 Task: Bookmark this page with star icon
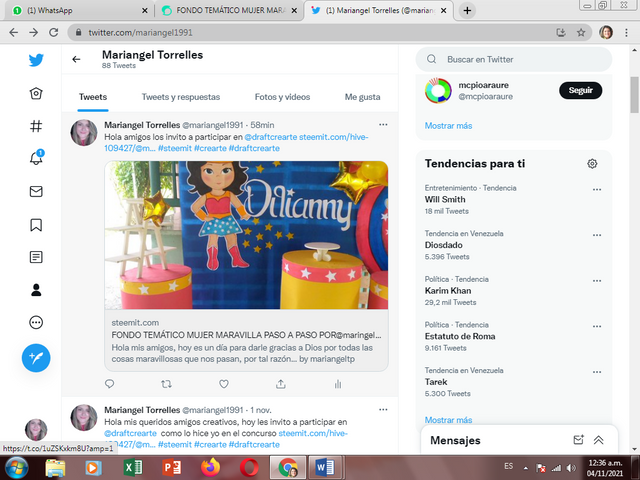(x=581, y=33)
